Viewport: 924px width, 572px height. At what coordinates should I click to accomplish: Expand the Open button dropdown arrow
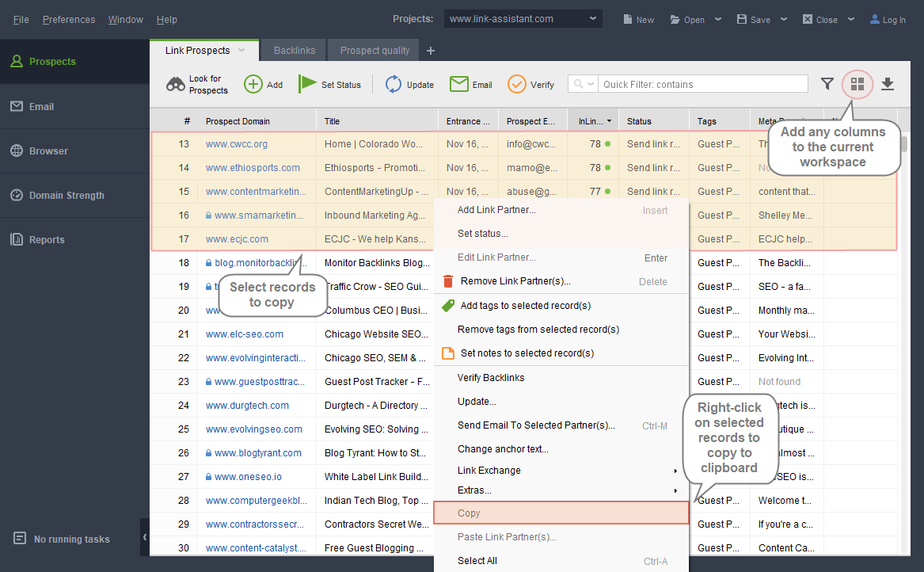point(718,20)
